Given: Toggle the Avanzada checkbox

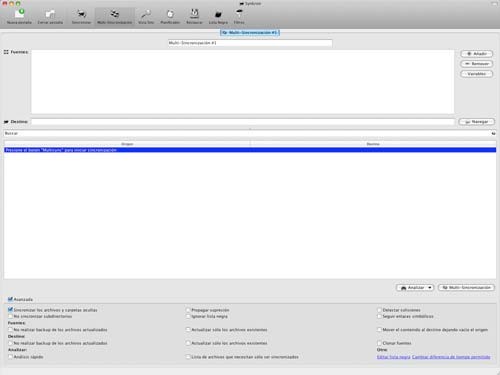Looking at the screenshot, I should (x=10, y=299).
